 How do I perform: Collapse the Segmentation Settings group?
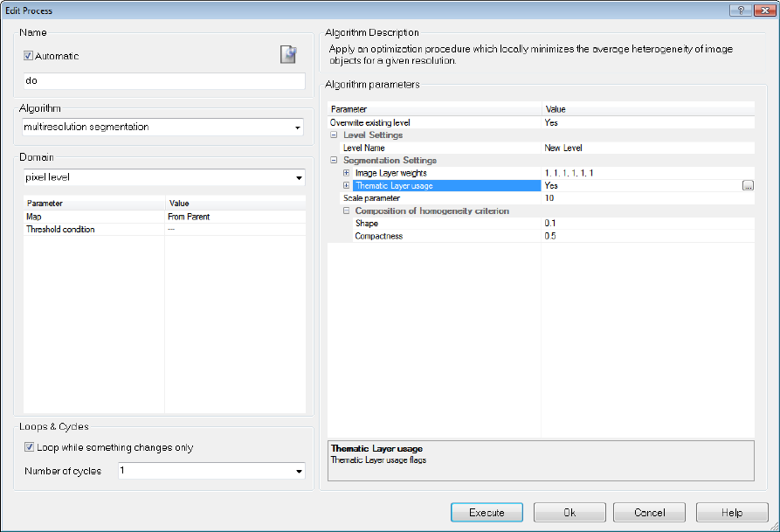334,160
